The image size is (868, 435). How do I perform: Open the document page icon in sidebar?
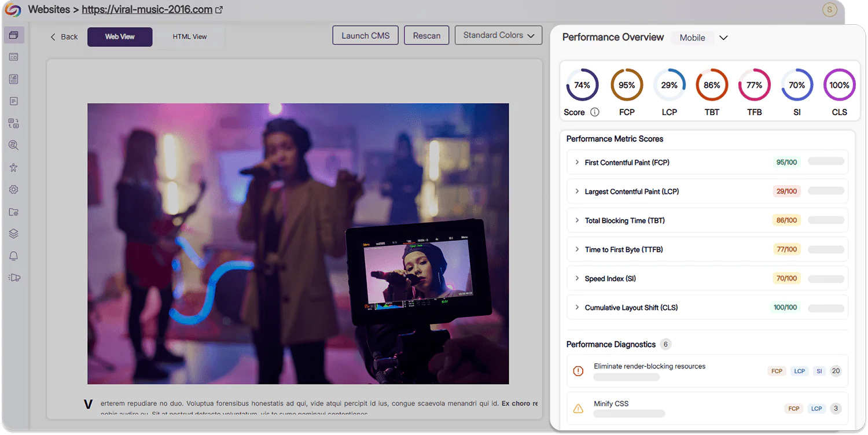(14, 101)
